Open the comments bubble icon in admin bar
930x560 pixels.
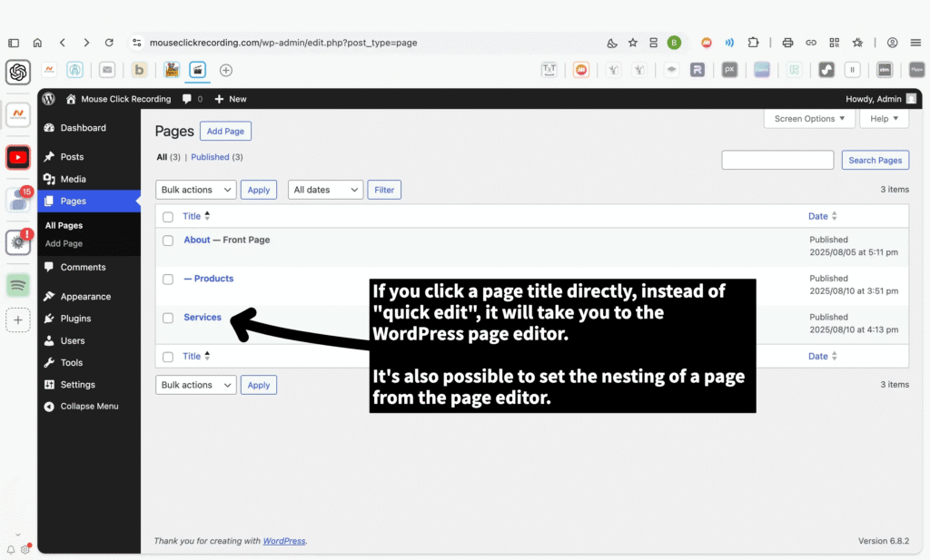tap(187, 99)
